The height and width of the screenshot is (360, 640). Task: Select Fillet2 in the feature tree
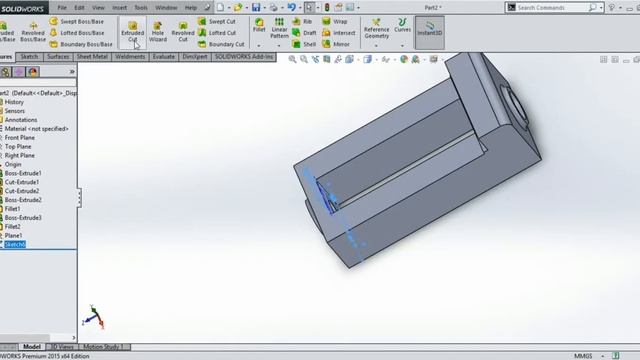point(12,227)
